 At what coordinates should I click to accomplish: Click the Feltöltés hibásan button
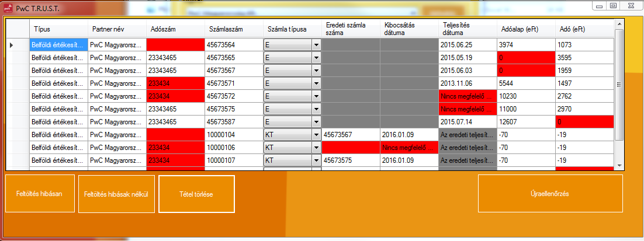pyautogui.click(x=40, y=194)
